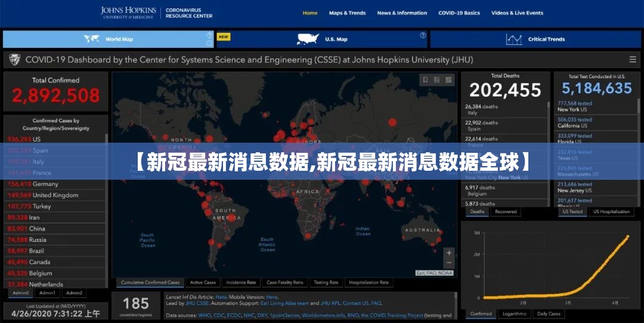The height and width of the screenshot is (323, 644).
Task: Click the Johns Hopkins University logo
Action: tap(129, 13)
